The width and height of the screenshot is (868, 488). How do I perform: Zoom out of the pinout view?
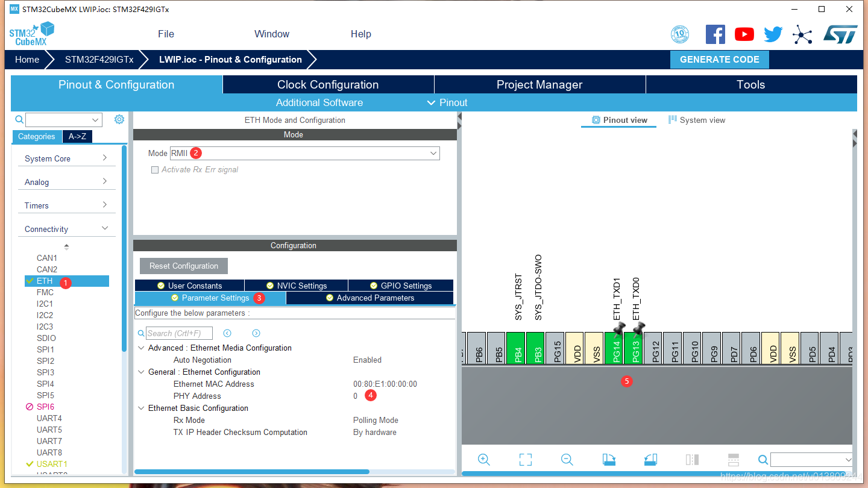567,460
